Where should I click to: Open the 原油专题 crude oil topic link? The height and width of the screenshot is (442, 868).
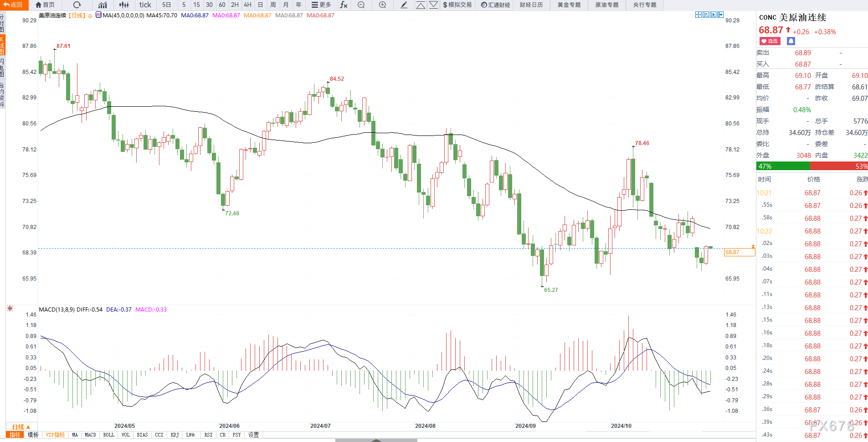click(606, 5)
